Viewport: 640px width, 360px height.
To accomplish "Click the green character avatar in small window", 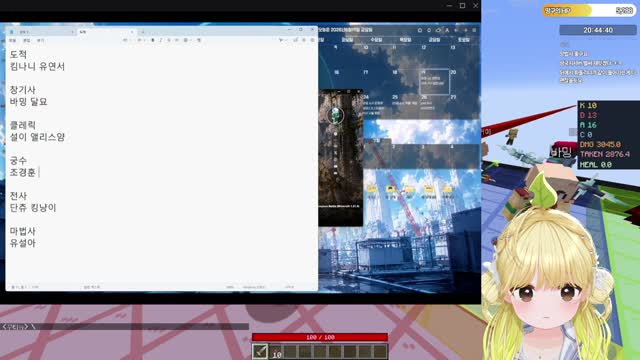I will [335, 115].
